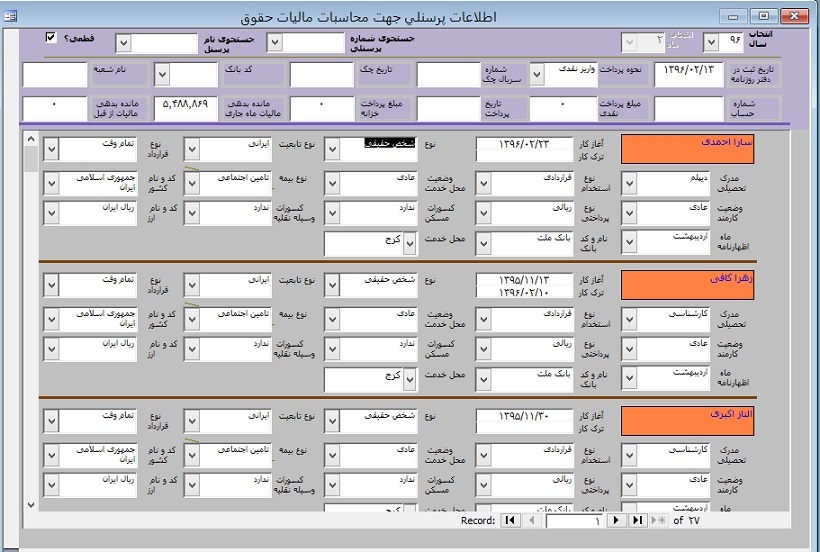
Task: Expand نام و کد بانک dropdown for زهرا کافی
Action: (x=483, y=379)
